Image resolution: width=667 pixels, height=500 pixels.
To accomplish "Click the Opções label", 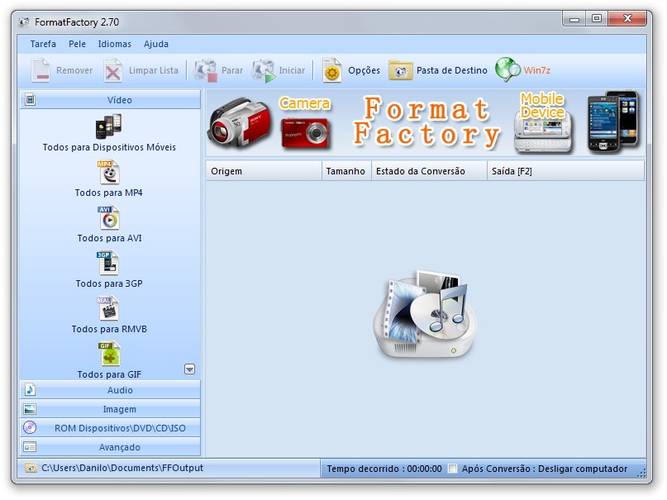I will (x=364, y=71).
